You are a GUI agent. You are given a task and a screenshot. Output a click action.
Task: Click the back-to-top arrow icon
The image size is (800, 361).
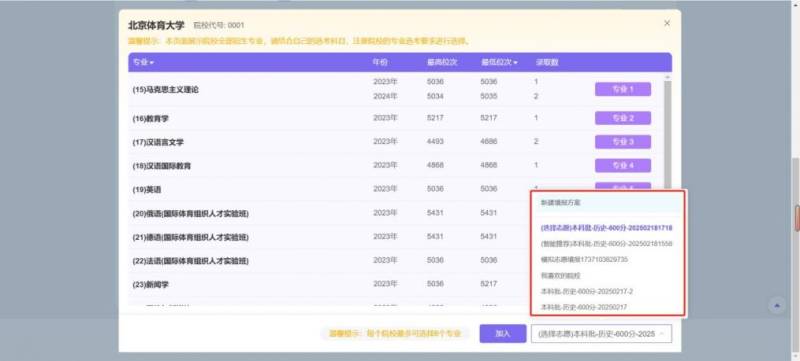(x=777, y=305)
